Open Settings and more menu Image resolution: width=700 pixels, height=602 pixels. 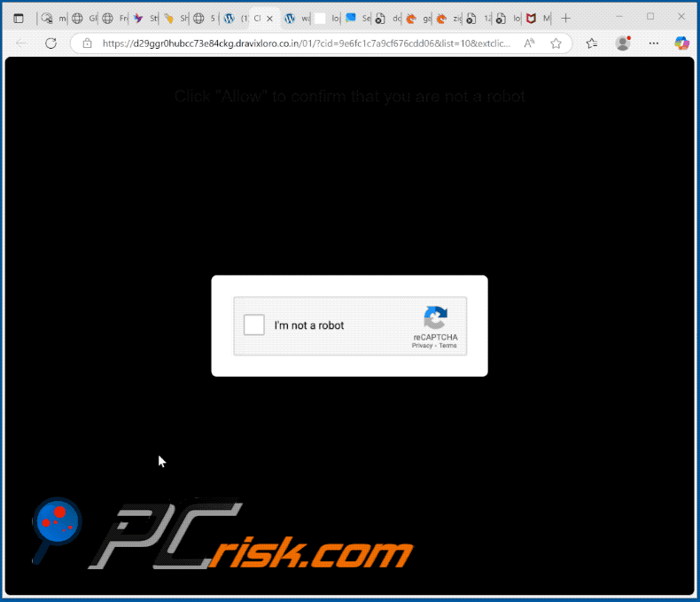click(x=654, y=43)
